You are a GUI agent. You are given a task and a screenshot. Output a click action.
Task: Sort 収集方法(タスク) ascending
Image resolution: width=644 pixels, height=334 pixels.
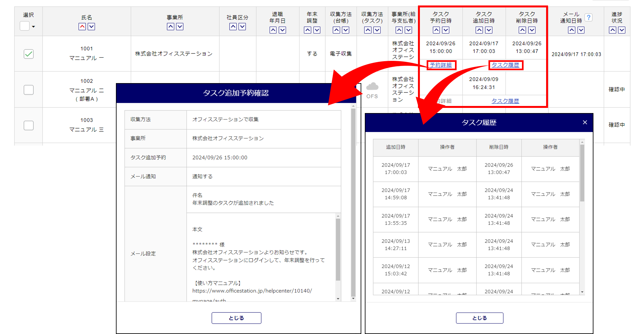coord(368,30)
